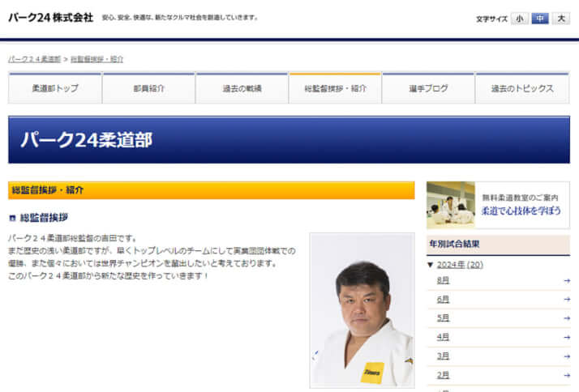
Task: Open the パーク24株式会社 logo link
Action: [x=51, y=17]
